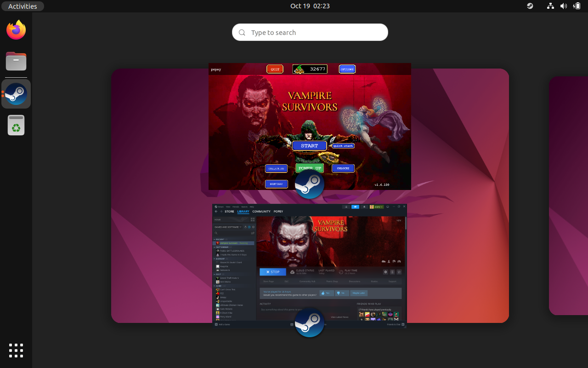This screenshot has width=588, height=368.
Task: Select the LIBRARY tab in Steam
Action: (243, 212)
